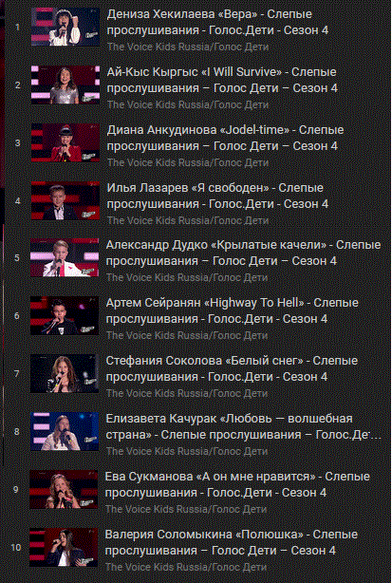Open Диана Анкудинова «Jodel-time» video thumbnail

[x=65, y=142]
